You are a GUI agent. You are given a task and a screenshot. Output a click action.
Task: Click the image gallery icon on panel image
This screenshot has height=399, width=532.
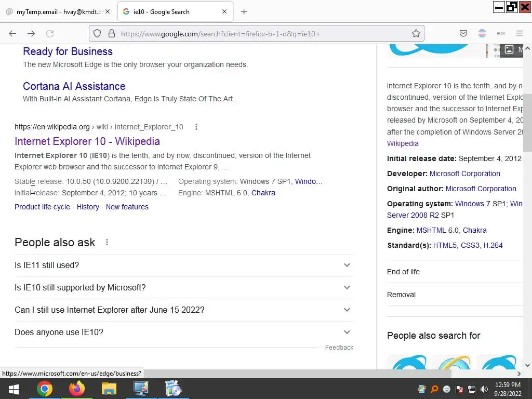point(509,49)
